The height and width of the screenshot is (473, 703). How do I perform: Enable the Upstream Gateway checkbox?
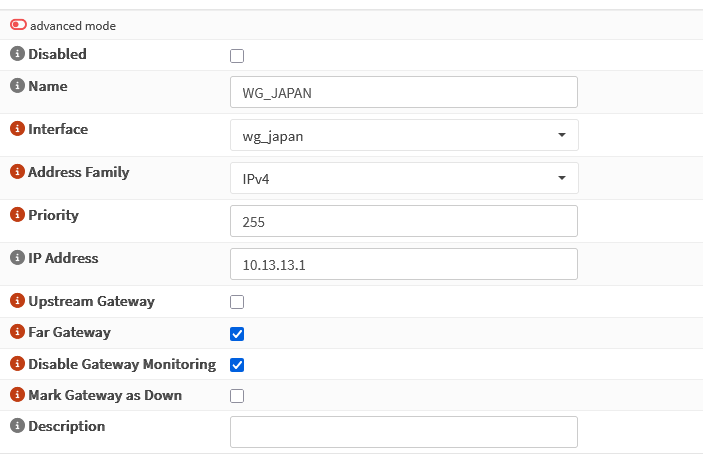[x=237, y=302]
